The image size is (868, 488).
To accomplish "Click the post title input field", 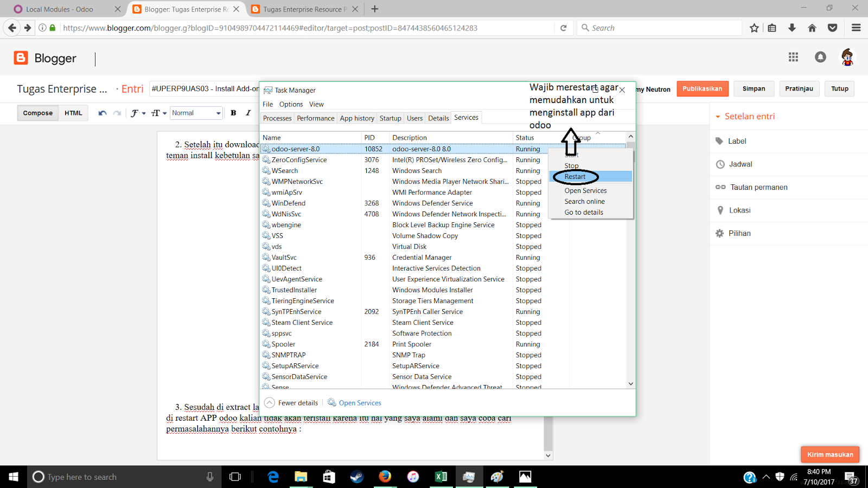I will coord(205,88).
